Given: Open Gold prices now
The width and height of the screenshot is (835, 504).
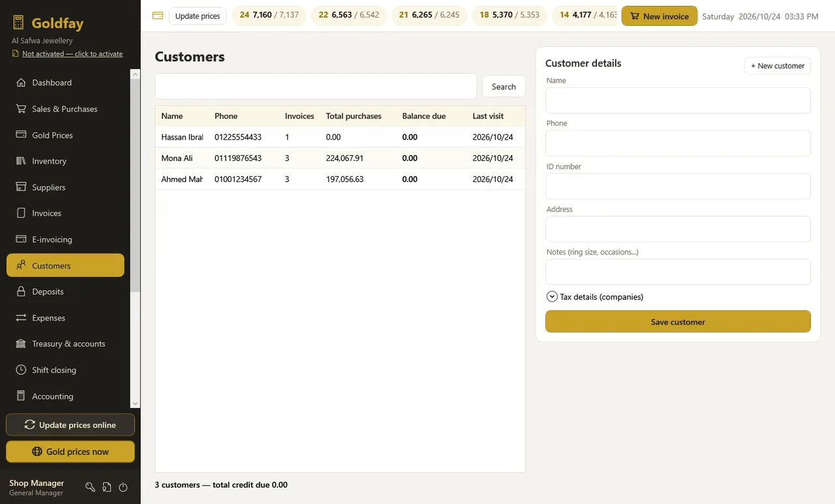Looking at the screenshot, I should click(x=70, y=452).
